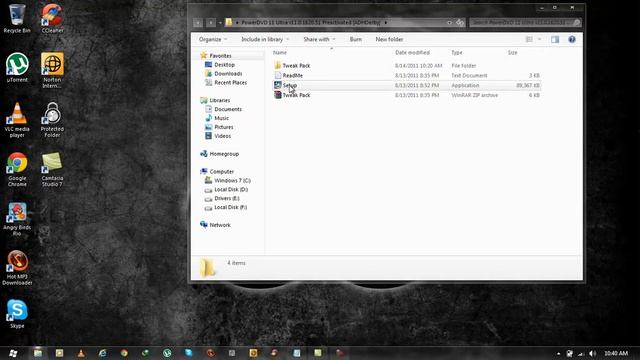Launch Angry Birds Rio desktop shortcut

click(17, 219)
